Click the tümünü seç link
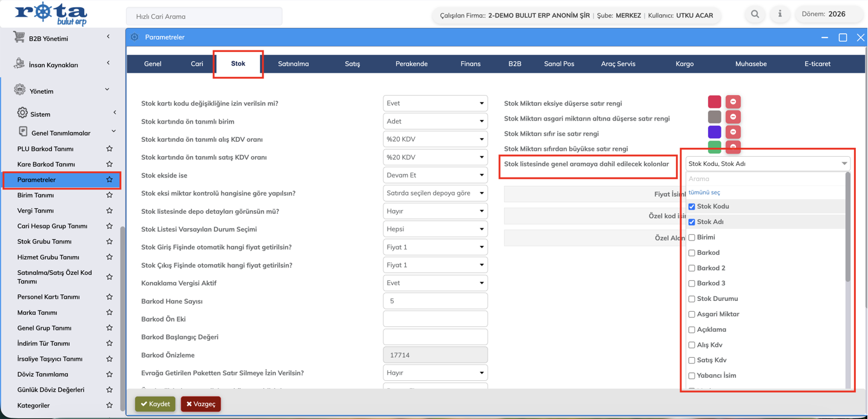 704,193
